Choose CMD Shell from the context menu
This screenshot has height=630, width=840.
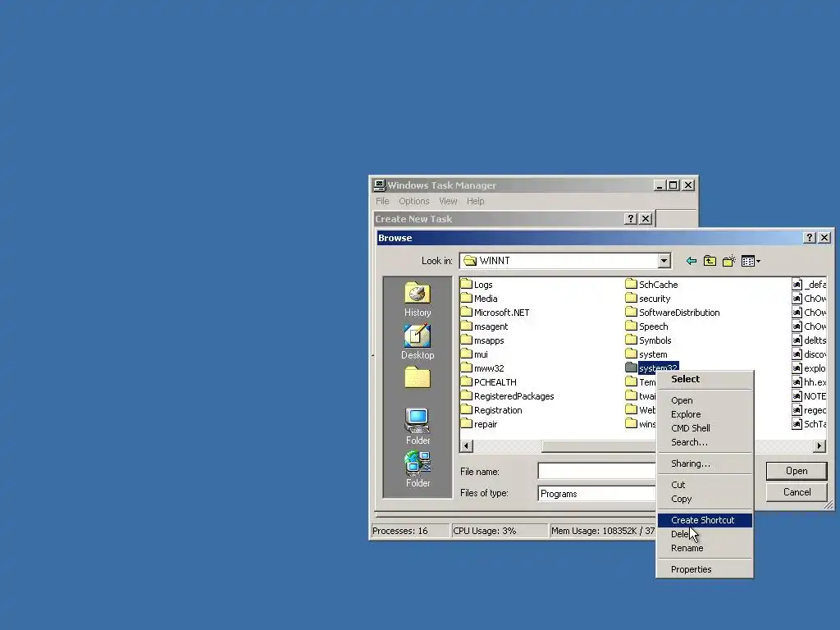[705, 428]
